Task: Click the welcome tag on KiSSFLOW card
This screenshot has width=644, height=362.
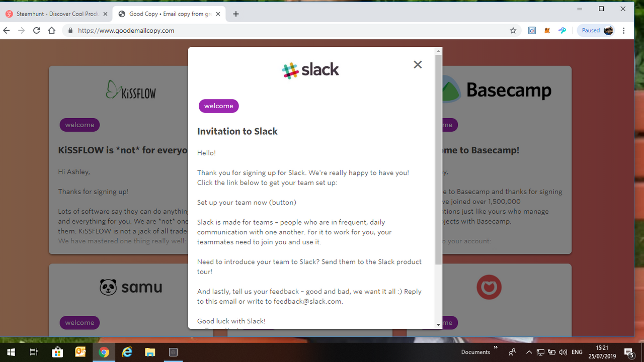Action: coord(79,125)
